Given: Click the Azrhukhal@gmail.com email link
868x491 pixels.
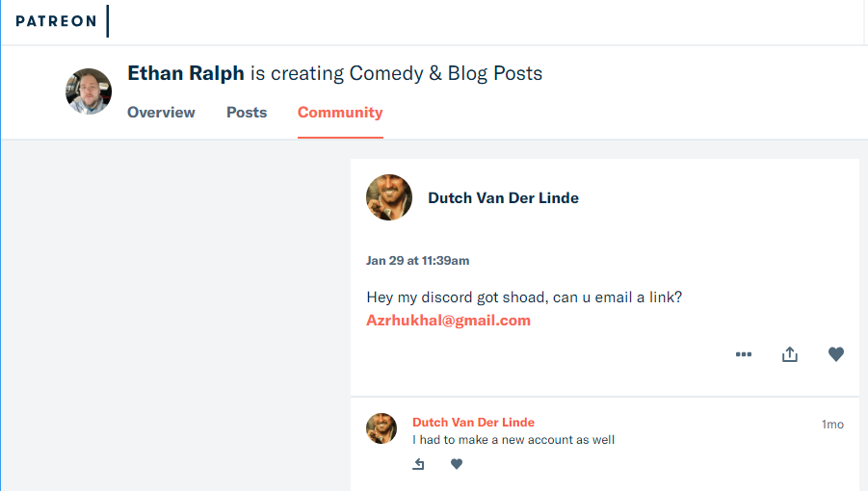Looking at the screenshot, I should 448,321.
